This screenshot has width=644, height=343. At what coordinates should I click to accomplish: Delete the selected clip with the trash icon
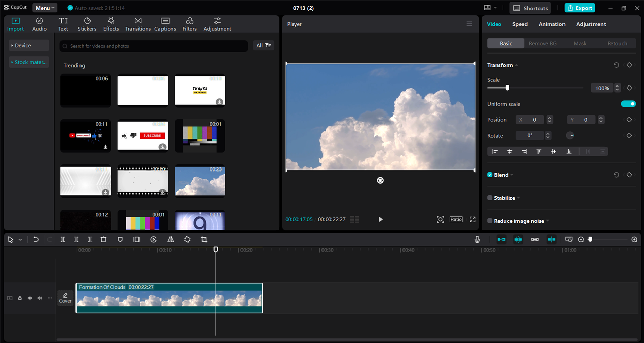click(103, 240)
